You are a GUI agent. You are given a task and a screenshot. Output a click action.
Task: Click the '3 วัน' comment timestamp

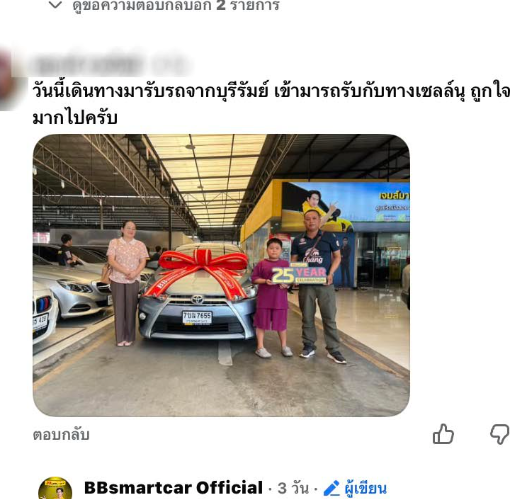coord(293,488)
